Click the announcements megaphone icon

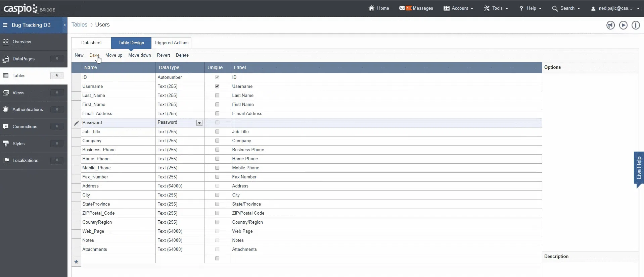pos(610,25)
